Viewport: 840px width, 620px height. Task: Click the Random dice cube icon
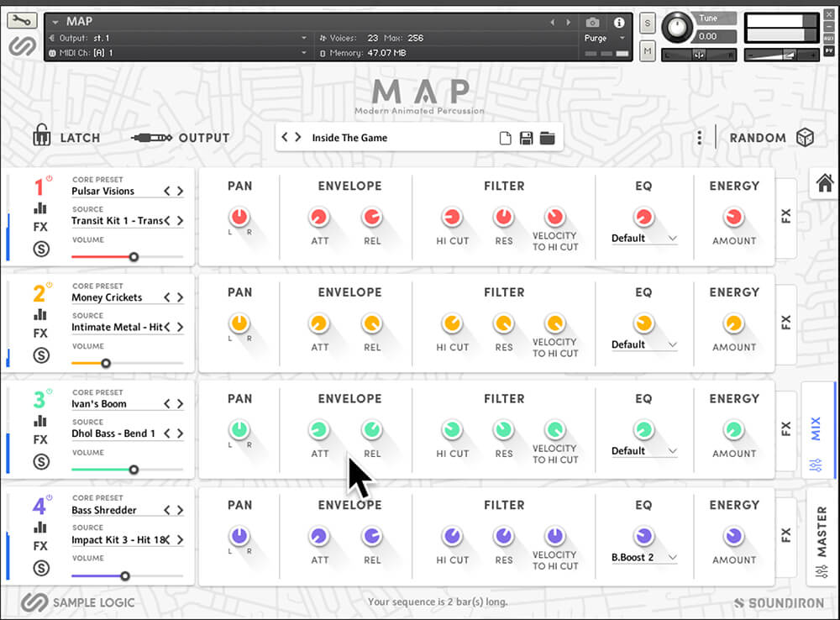(805, 138)
